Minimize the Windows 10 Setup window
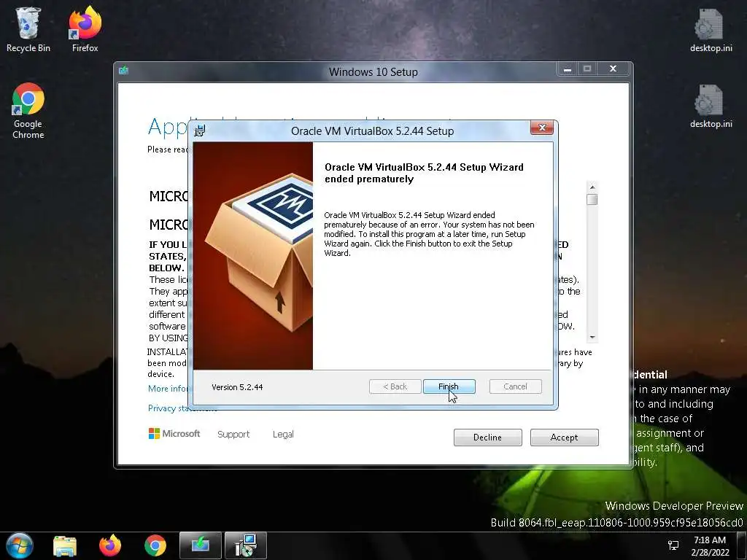This screenshot has width=747, height=560. pyautogui.click(x=568, y=69)
